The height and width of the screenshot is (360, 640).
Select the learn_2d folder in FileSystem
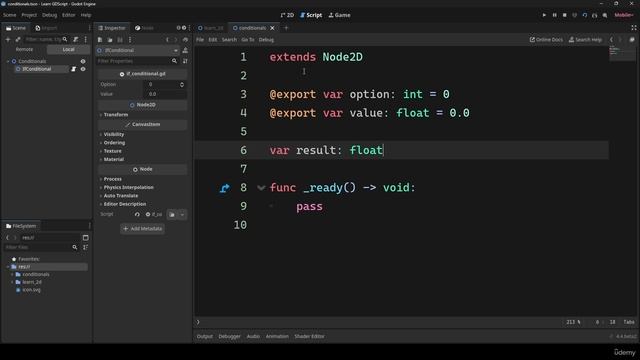[32, 282]
